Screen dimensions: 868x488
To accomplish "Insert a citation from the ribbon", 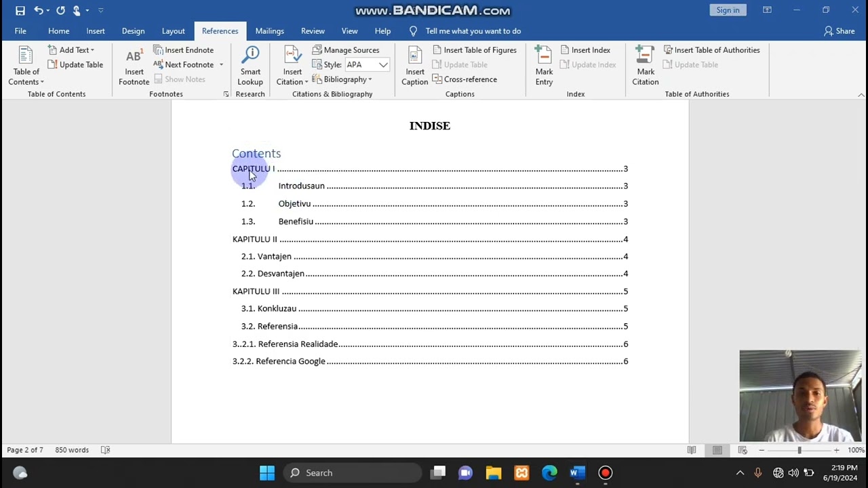I will click(292, 66).
